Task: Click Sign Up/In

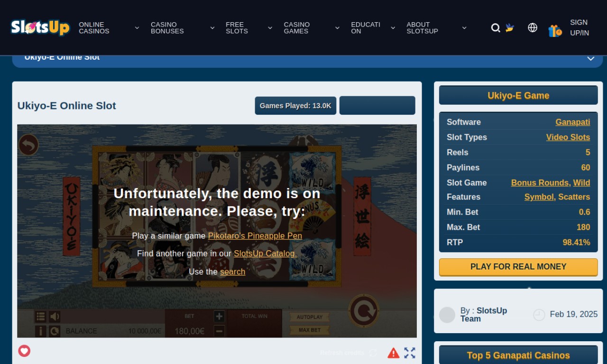Action: 579,27
